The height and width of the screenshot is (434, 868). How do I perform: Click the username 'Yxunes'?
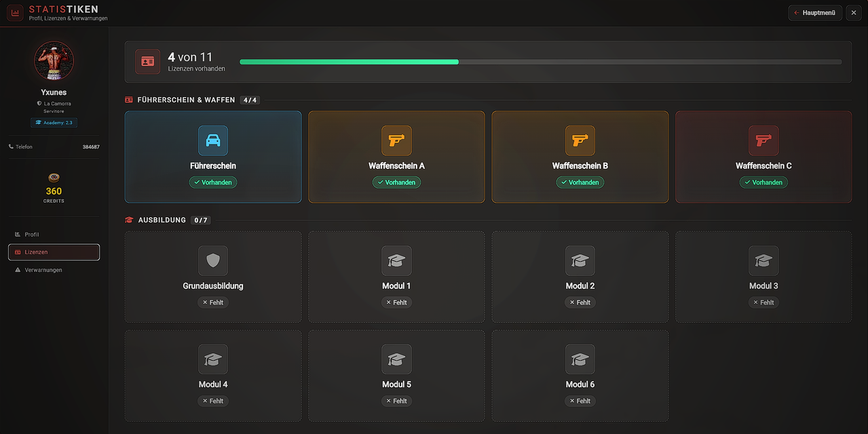click(x=54, y=92)
